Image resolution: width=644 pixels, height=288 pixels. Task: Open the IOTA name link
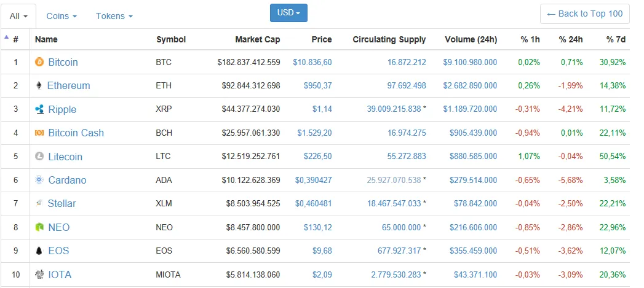(x=60, y=274)
